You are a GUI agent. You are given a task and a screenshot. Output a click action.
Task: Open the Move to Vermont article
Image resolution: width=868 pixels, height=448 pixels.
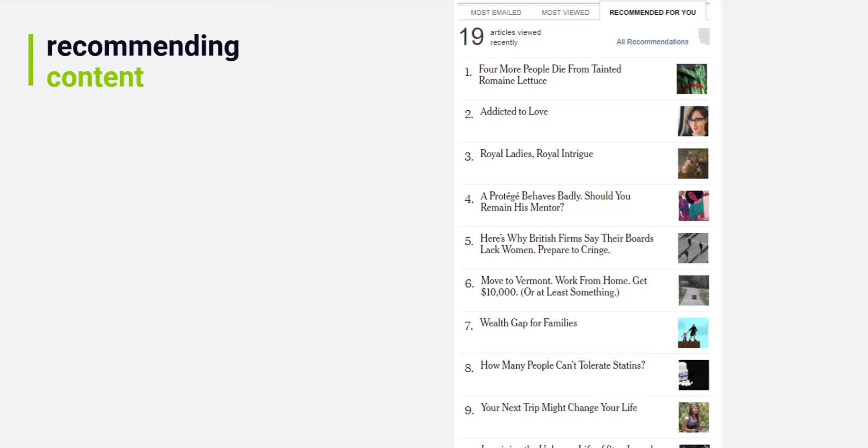pos(563,286)
